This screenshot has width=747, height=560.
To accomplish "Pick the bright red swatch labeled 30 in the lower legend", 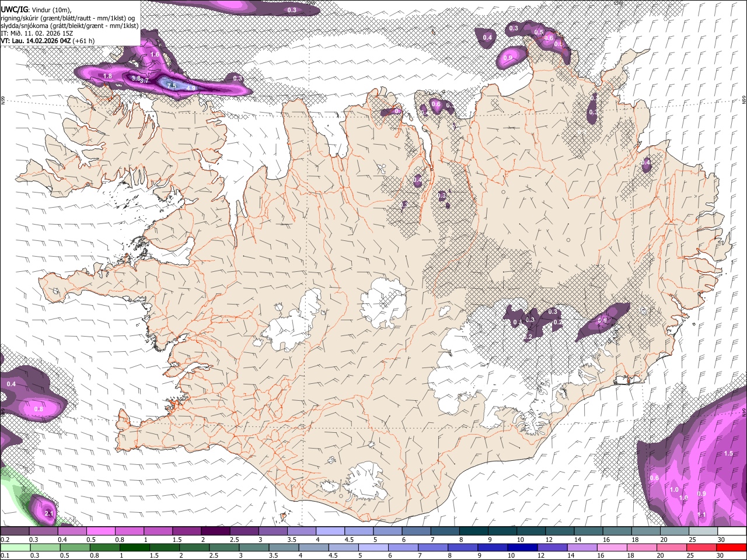I will (x=731, y=548).
